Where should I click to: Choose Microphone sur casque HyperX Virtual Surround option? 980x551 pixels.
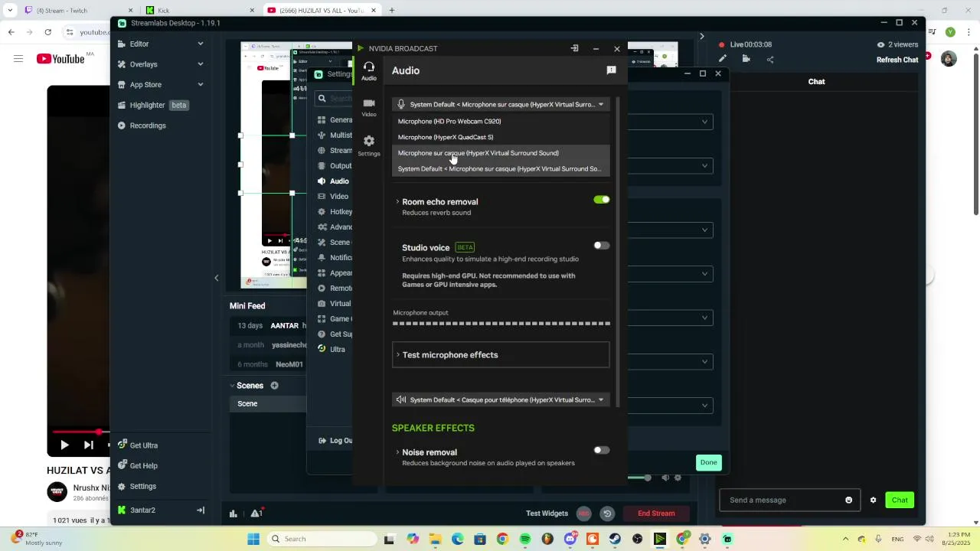[501, 153]
